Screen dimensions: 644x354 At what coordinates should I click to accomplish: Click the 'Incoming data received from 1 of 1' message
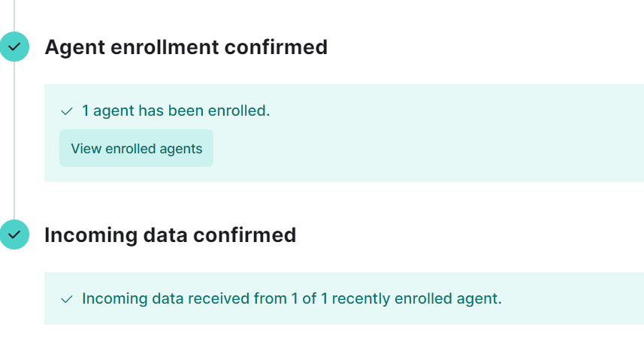pyautogui.click(x=292, y=298)
